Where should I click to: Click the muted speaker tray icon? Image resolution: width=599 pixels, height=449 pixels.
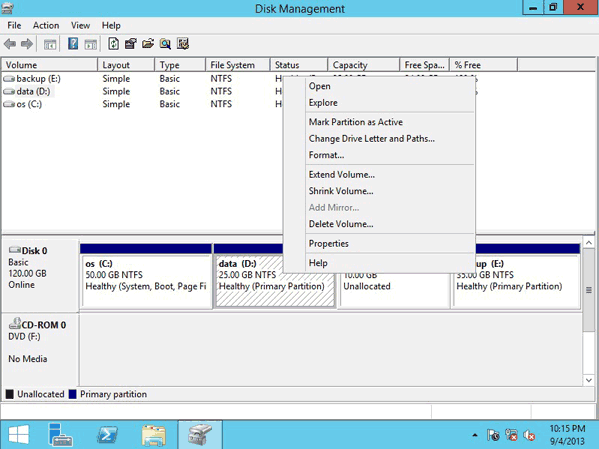tap(529, 435)
